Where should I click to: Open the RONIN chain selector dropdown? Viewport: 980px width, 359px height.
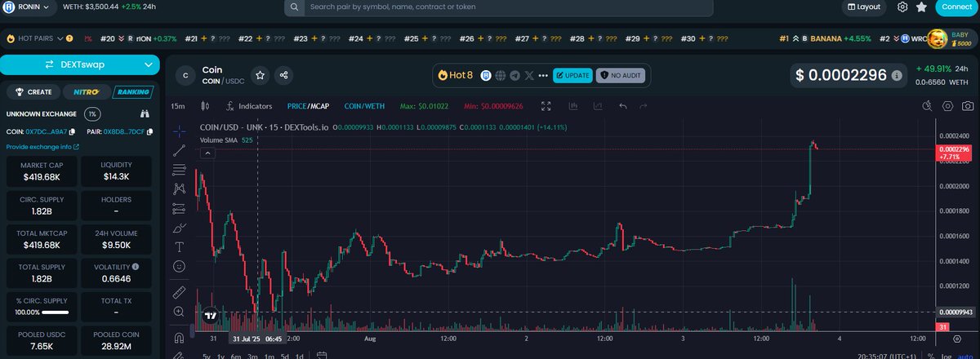[x=29, y=7]
